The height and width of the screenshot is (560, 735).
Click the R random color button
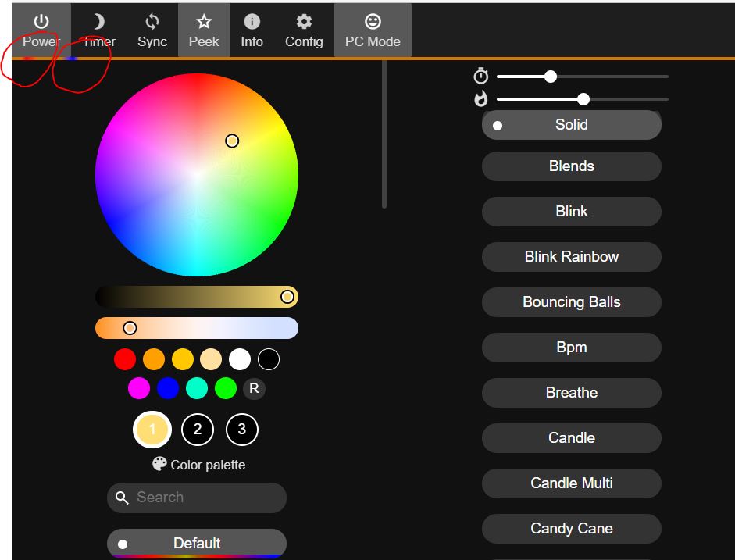click(254, 388)
